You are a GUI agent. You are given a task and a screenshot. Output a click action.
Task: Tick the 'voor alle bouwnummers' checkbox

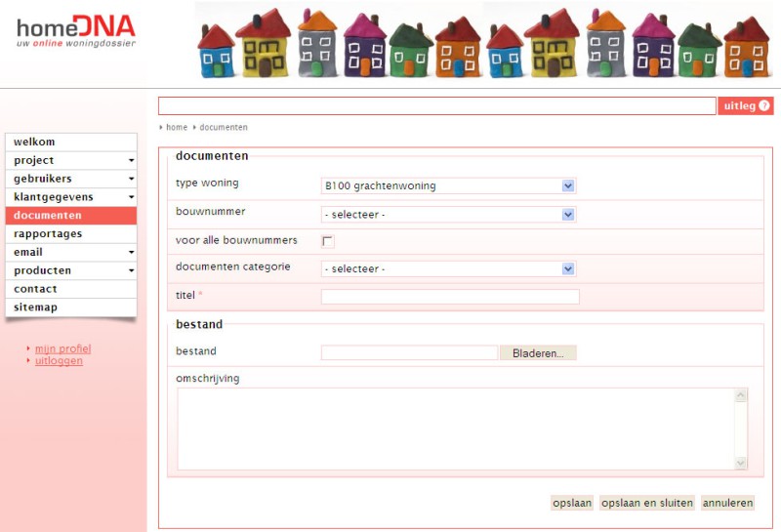(x=328, y=241)
